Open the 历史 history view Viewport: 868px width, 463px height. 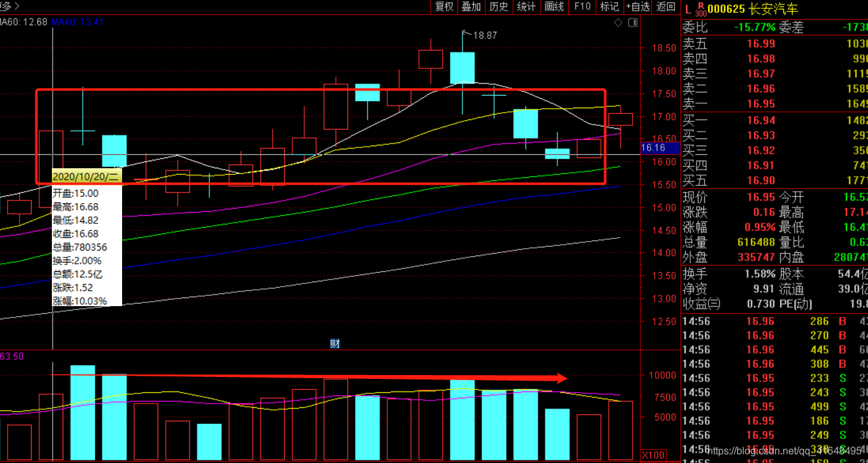click(499, 6)
